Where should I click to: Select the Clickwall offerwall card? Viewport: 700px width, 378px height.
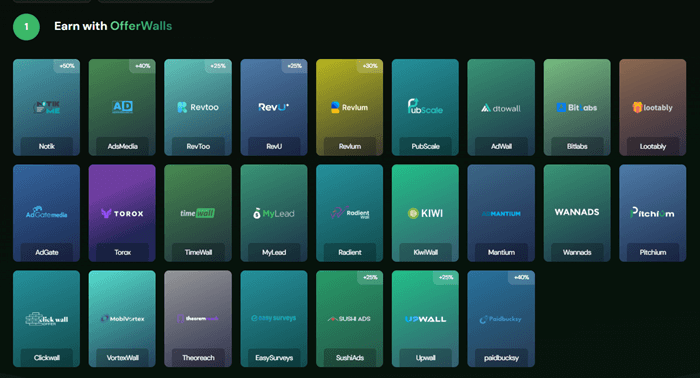46,319
